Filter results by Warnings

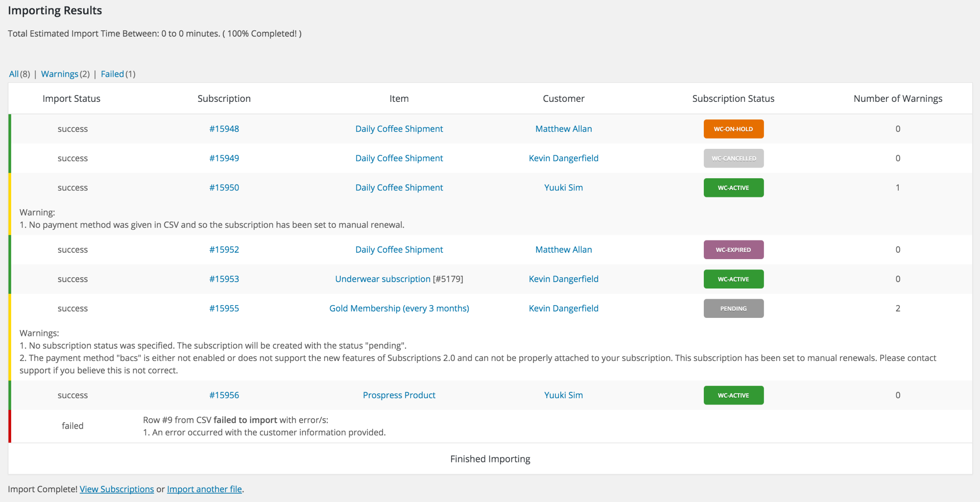tap(59, 74)
